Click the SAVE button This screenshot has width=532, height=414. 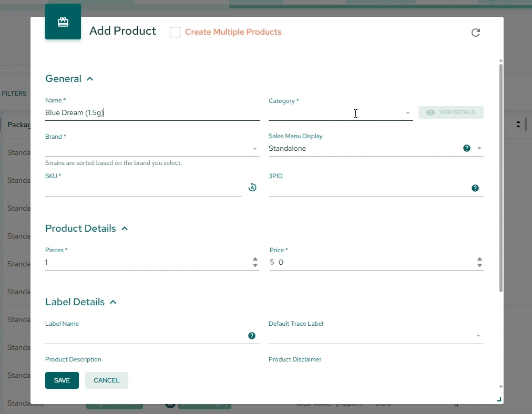pos(62,380)
